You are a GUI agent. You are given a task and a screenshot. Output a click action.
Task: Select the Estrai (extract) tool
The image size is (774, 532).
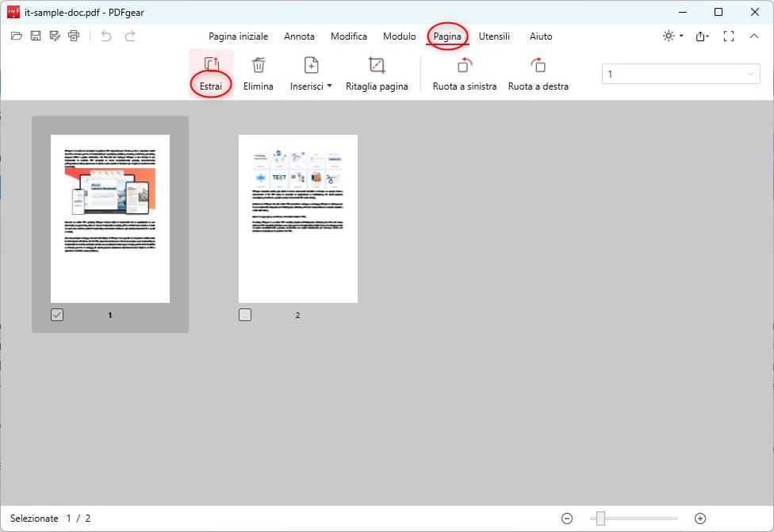(x=210, y=71)
